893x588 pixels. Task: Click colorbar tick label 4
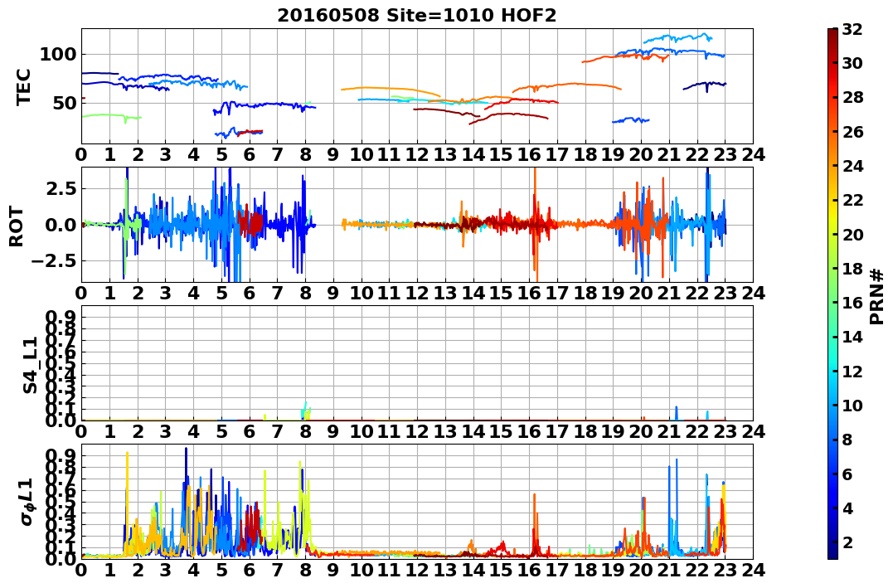[847, 508]
